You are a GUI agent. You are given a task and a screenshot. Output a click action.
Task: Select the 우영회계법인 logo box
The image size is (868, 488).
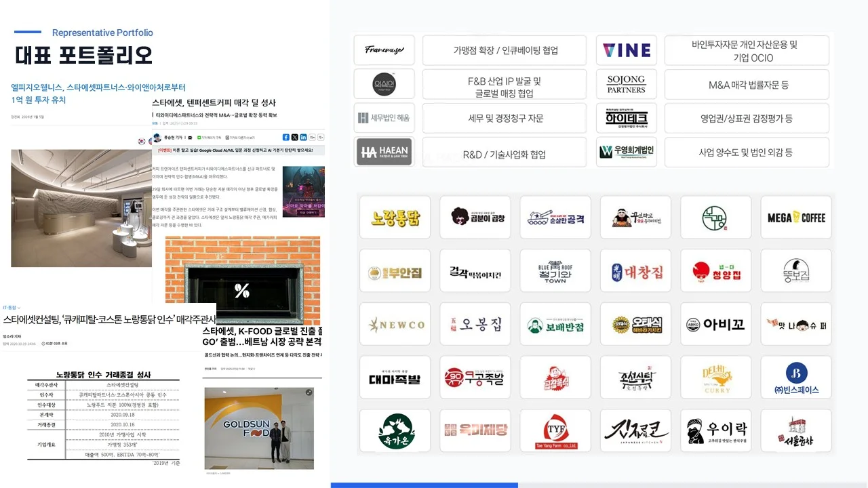click(x=627, y=152)
